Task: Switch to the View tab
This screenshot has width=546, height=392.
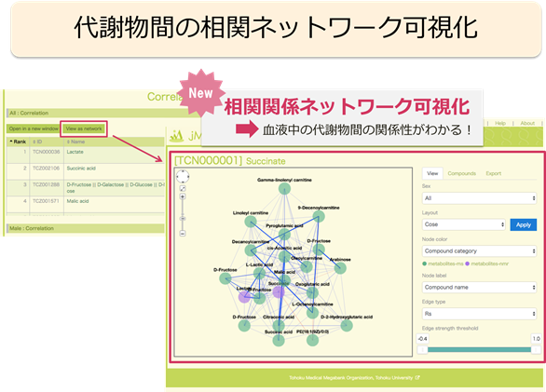Action: [432, 173]
